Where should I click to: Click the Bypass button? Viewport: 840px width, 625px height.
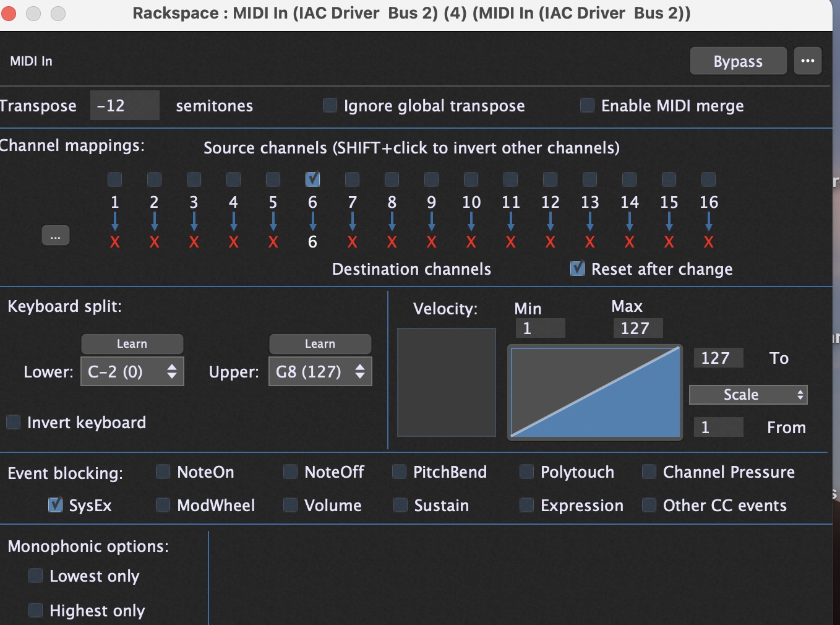(x=738, y=61)
